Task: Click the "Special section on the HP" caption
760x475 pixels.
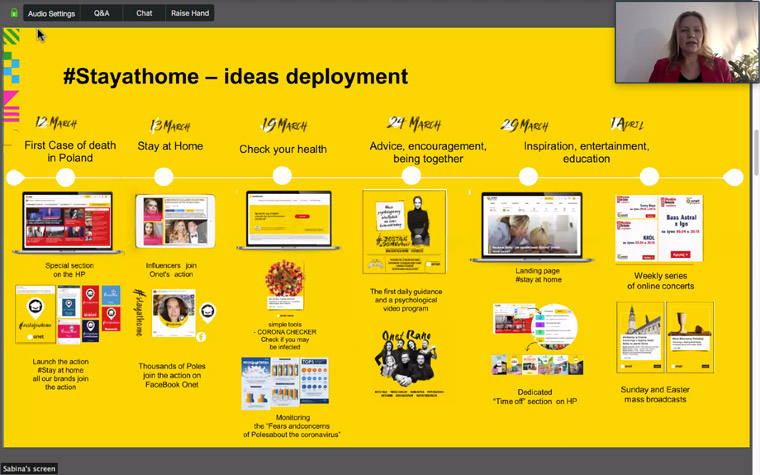Action: click(69, 270)
